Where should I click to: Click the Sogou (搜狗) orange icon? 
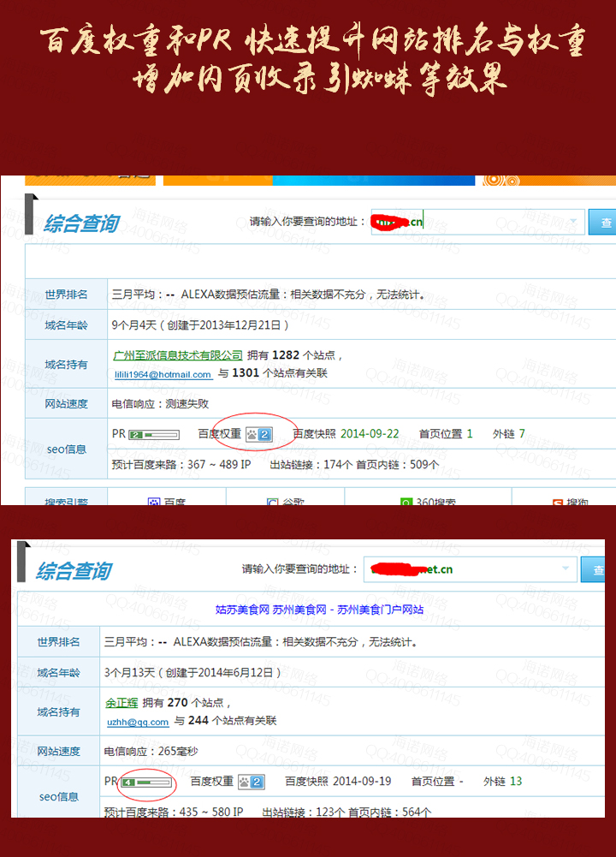click(557, 503)
